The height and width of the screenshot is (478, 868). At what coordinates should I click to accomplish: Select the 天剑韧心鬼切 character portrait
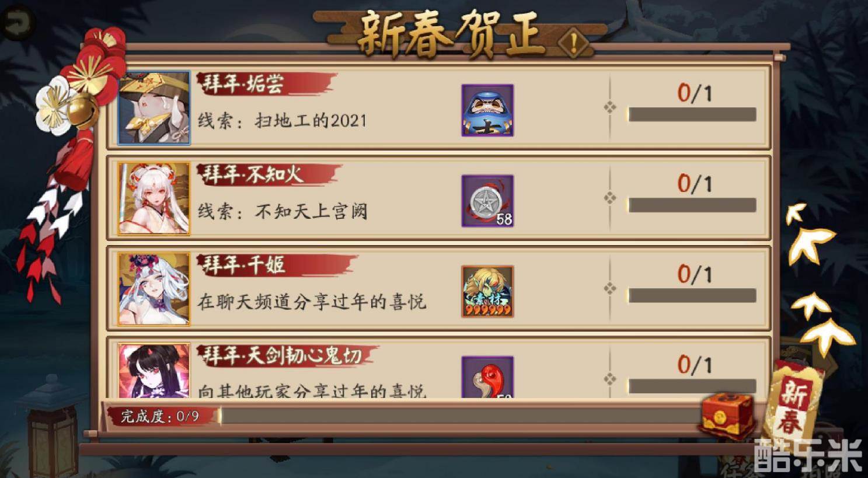coord(154,371)
